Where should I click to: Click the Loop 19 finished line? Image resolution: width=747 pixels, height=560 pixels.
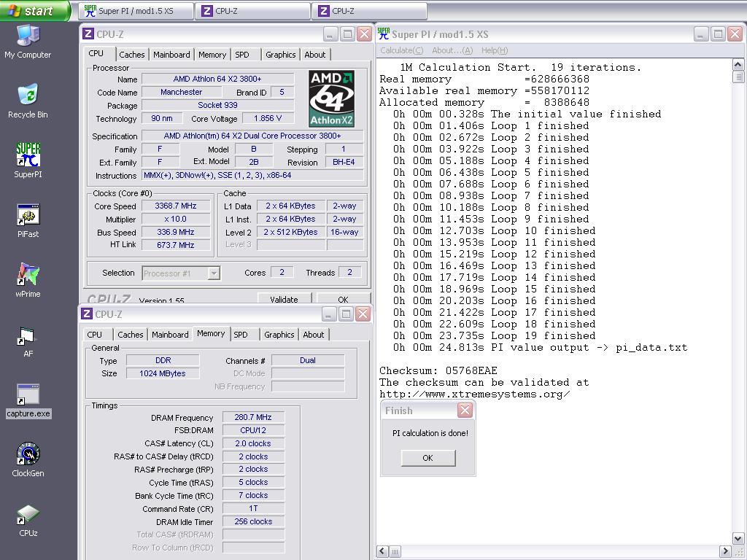[x=494, y=335]
